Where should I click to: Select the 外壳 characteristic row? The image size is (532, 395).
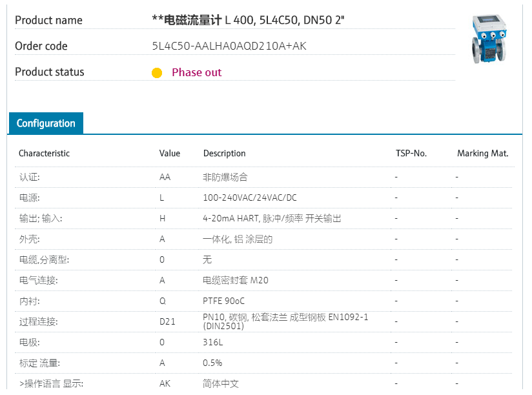coord(30,239)
